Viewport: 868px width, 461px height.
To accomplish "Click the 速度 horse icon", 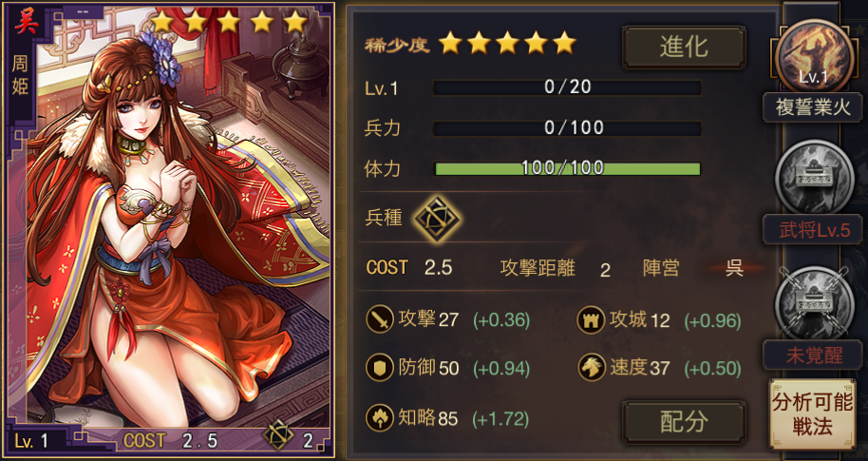I will 591,368.
